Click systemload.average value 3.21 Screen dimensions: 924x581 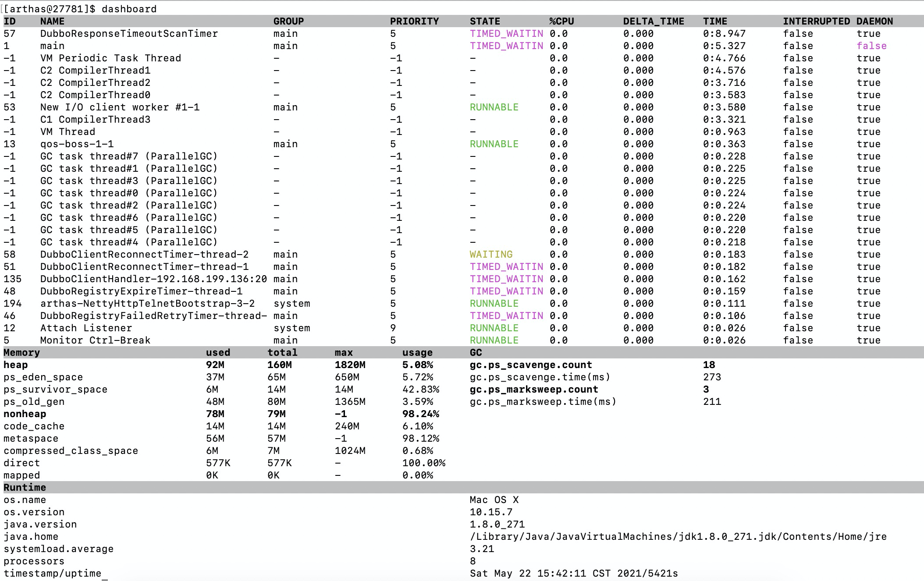pos(482,549)
